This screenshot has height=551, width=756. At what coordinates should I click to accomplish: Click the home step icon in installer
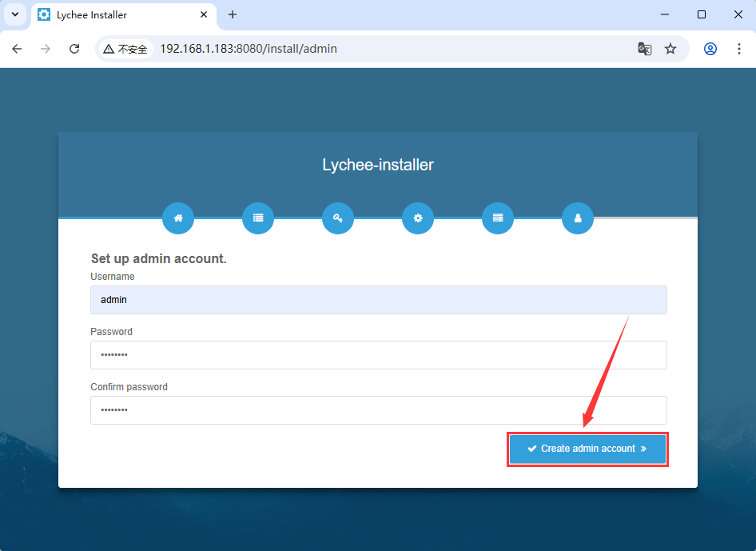click(x=178, y=218)
